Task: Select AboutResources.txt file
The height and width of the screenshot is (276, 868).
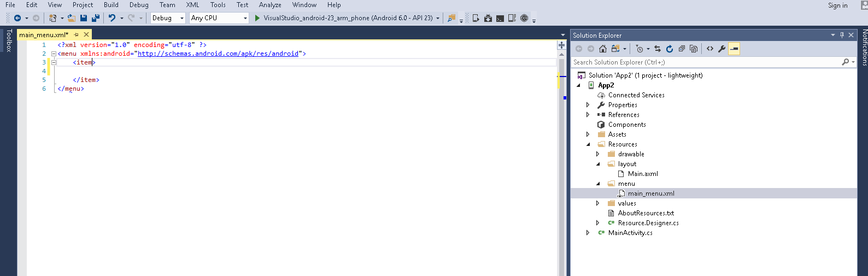Action: (646, 213)
